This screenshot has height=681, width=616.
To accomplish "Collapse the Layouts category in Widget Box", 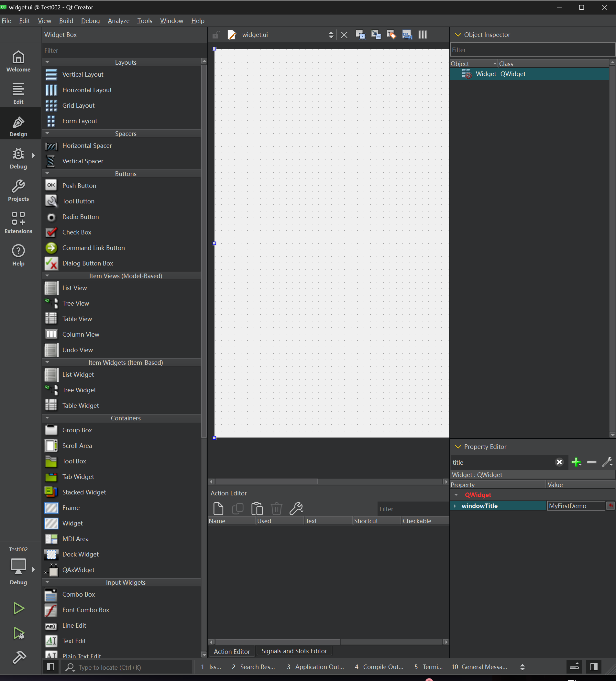I will coord(47,62).
